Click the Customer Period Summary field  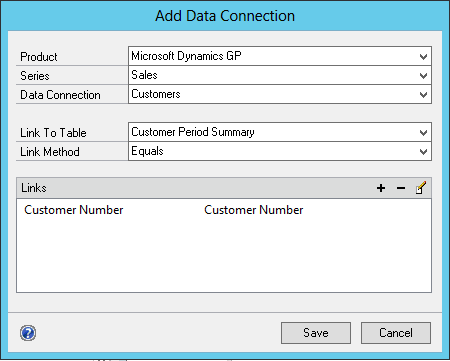[x=280, y=132]
